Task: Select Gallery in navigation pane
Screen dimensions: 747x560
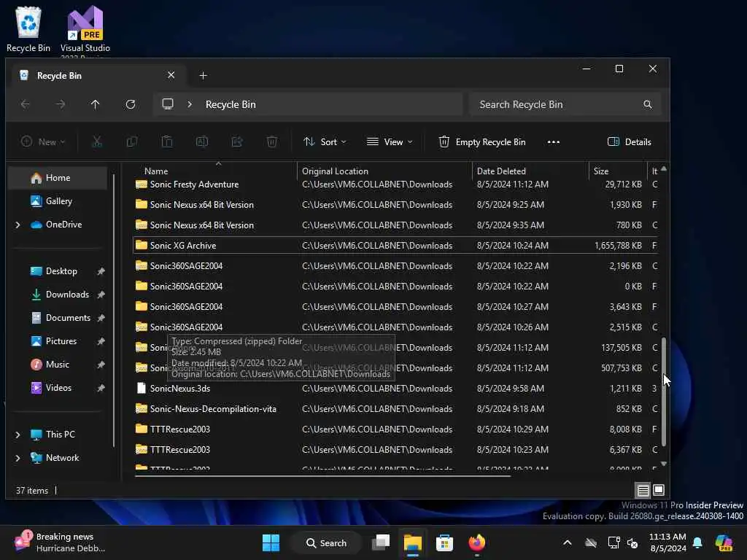Action: coord(58,201)
